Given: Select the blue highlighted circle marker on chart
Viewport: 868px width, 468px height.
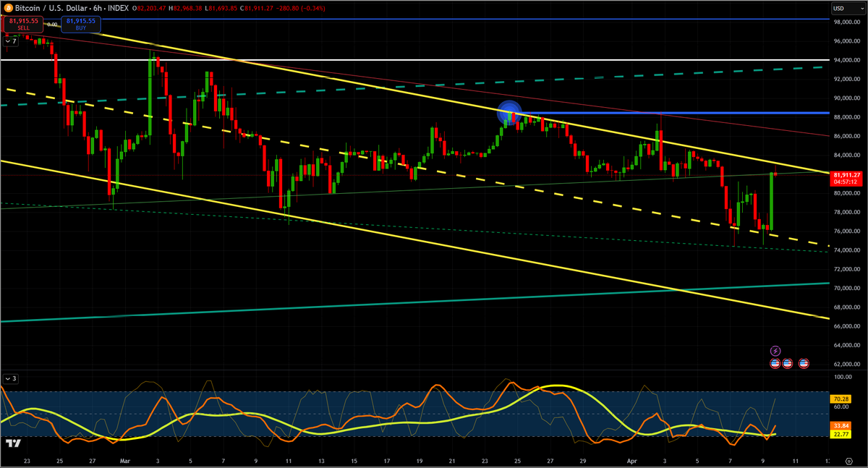Looking at the screenshot, I should (509, 113).
